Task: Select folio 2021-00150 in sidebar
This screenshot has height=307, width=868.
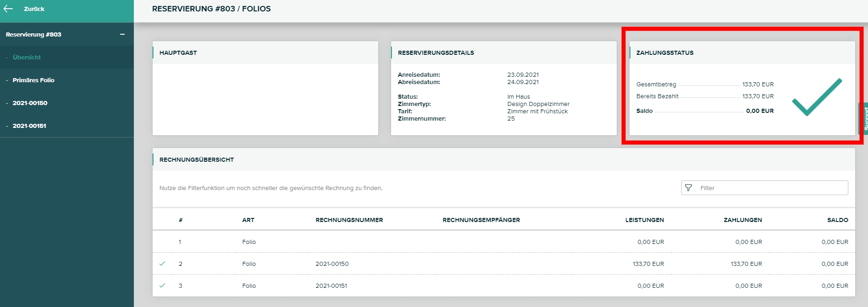Action: 30,103
